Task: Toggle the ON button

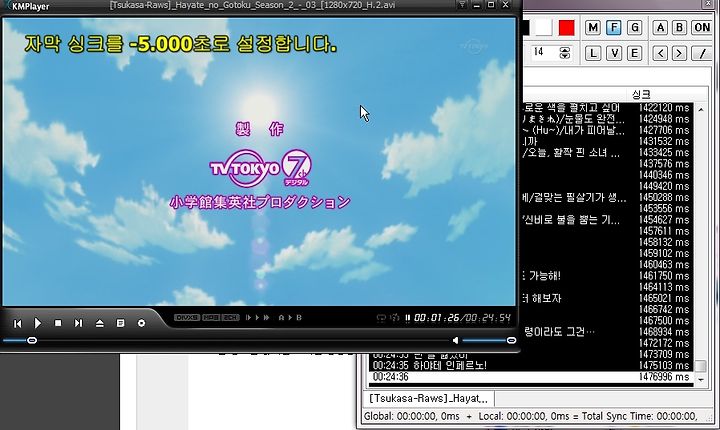Action: [702, 28]
